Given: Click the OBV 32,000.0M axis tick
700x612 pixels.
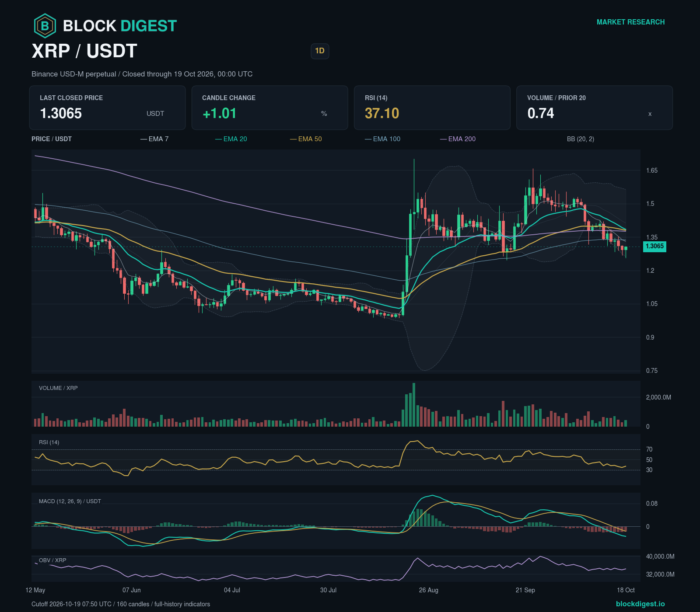Looking at the screenshot, I should point(660,574).
